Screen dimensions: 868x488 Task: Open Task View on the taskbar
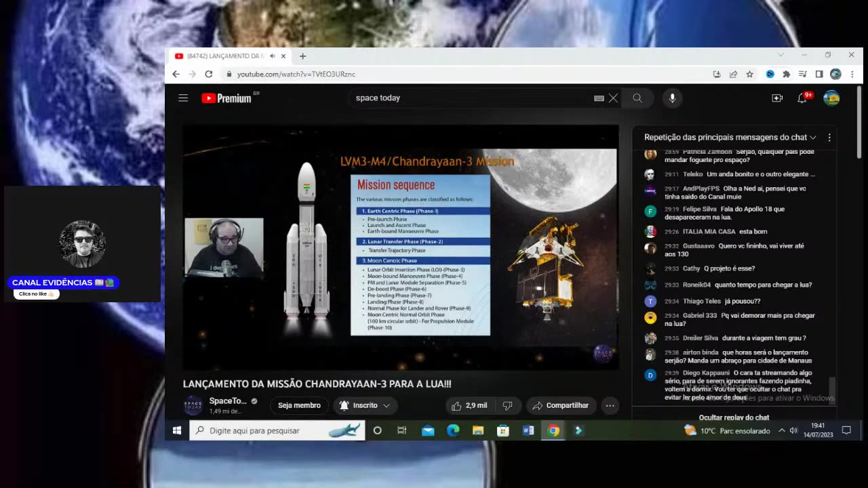click(x=402, y=430)
